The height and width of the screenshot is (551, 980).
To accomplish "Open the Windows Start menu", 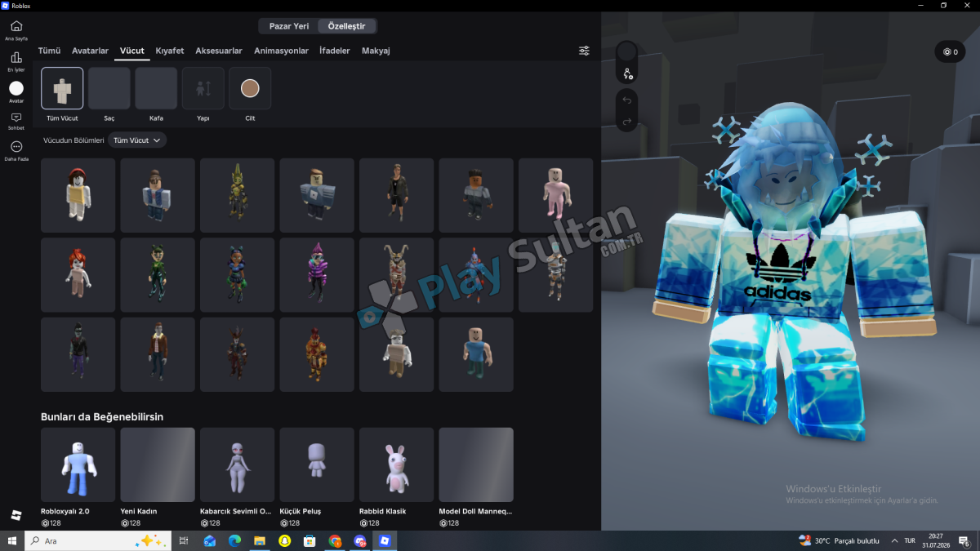I will [12, 540].
